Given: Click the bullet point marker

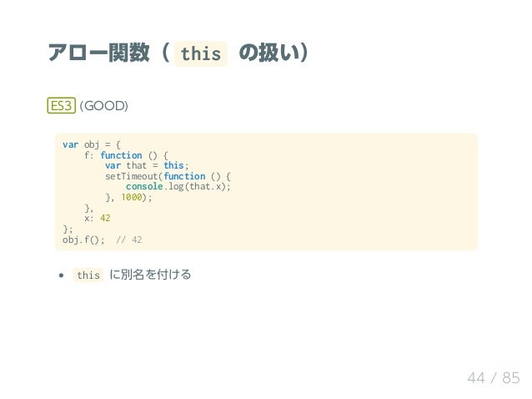Looking at the screenshot, I should coord(61,275).
